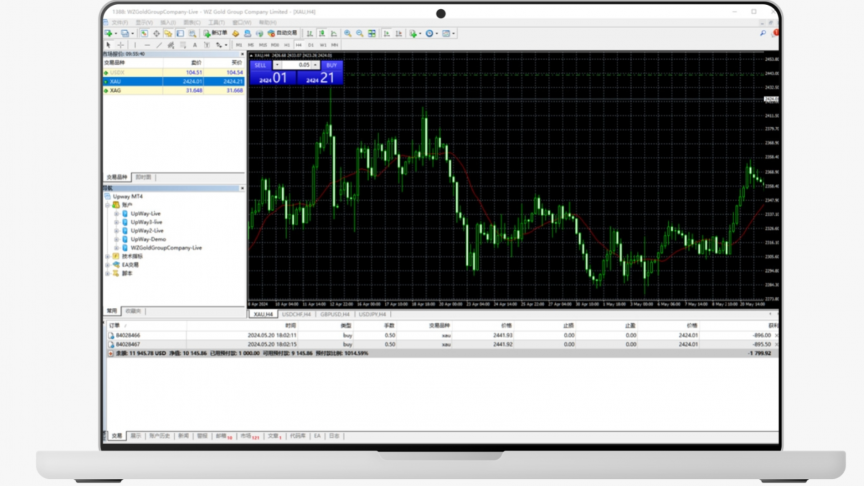
Task: Select the cursor arrow tool
Action: (109, 45)
